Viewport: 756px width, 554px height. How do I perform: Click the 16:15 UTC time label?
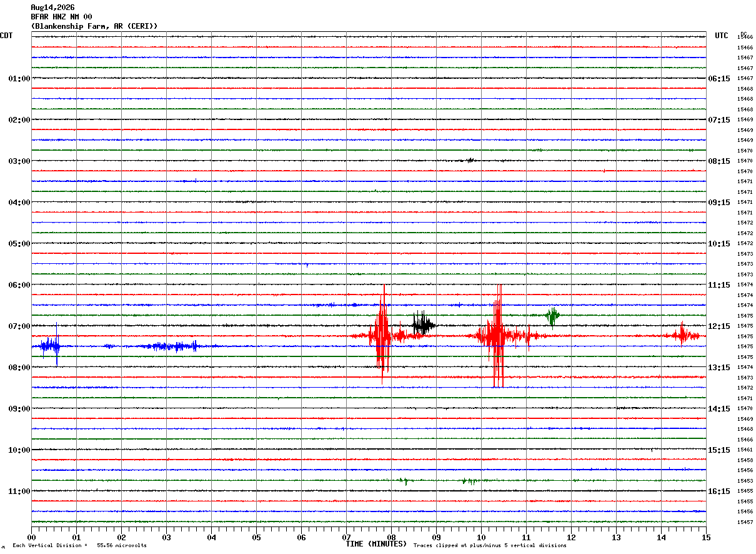(x=719, y=491)
